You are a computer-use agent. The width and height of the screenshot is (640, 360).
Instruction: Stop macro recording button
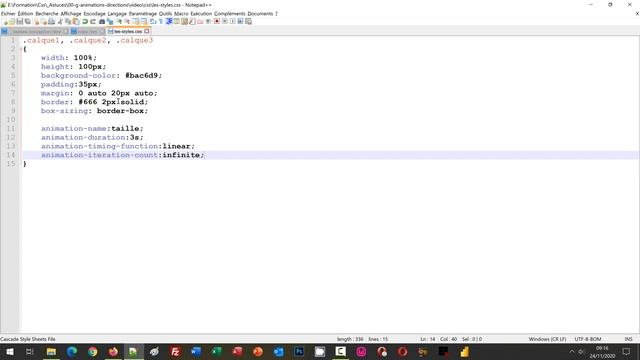(x=224, y=21)
